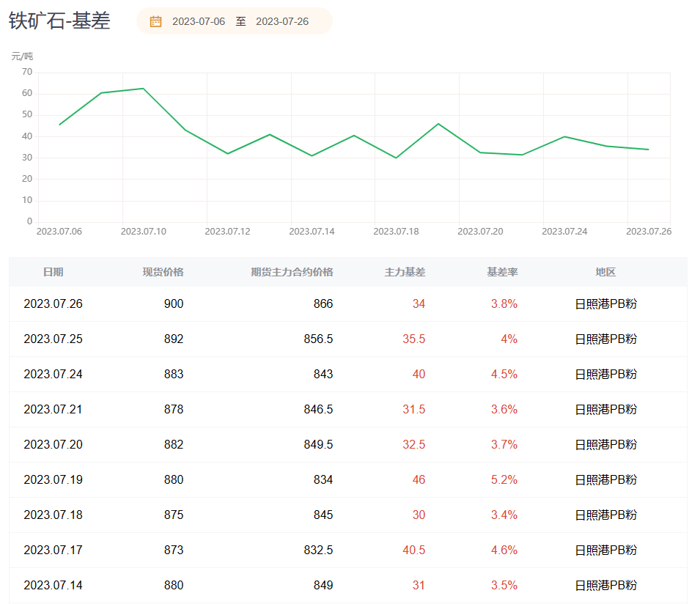Image resolution: width=700 pixels, height=604 pixels.
Task: Select date cell 2023.07.18
Action: coord(53,515)
